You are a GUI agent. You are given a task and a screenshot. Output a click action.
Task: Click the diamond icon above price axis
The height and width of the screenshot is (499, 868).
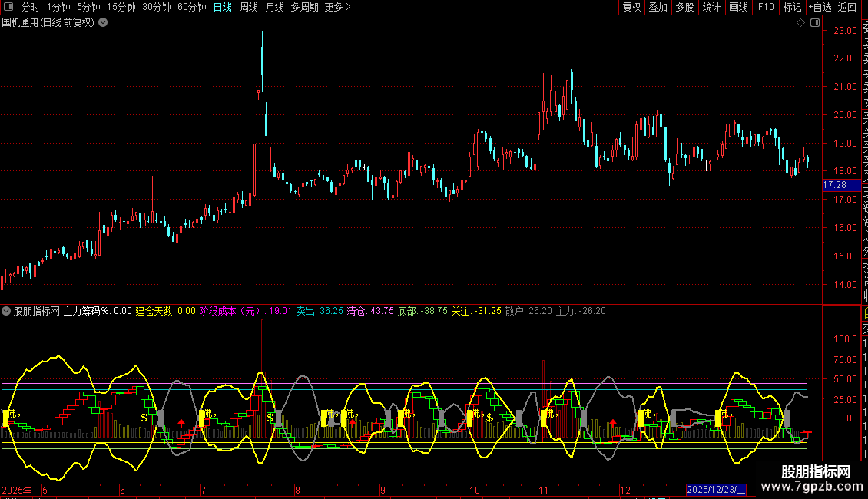800,23
